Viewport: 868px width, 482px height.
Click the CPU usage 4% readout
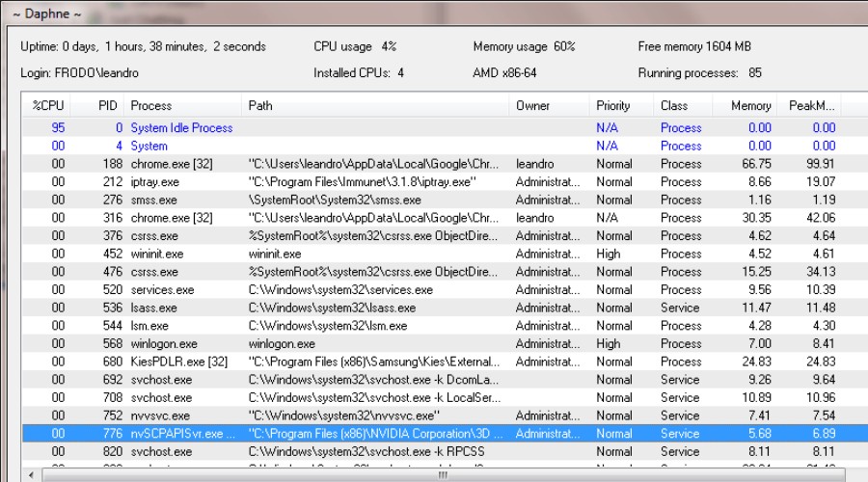click(x=355, y=46)
